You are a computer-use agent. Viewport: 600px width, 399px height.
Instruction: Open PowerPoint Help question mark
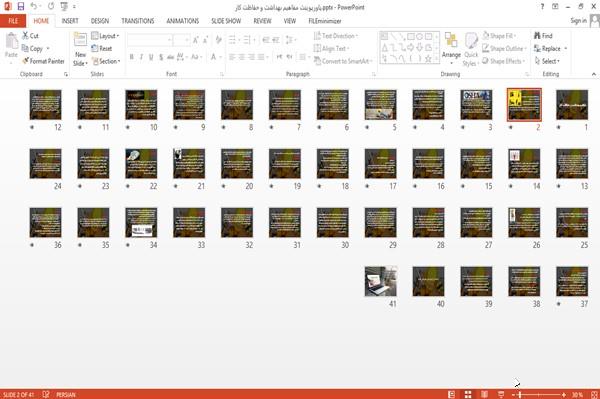tap(542, 7)
